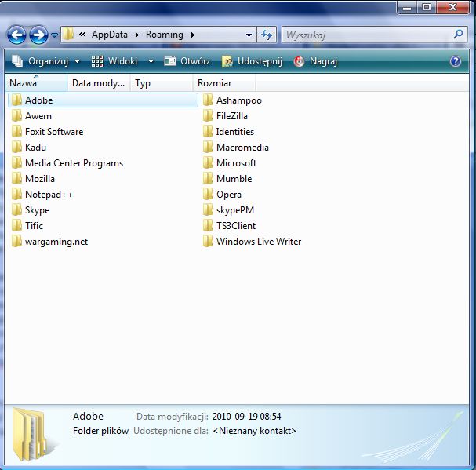The height and width of the screenshot is (470, 476).
Task: Open the Organizuj menu
Action: point(45,61)
